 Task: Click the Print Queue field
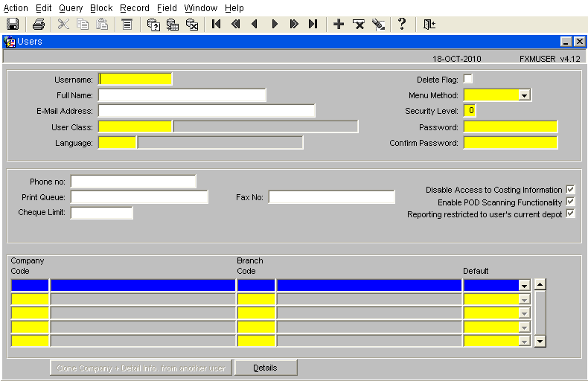pyautogui.click(x=139, y=197)
